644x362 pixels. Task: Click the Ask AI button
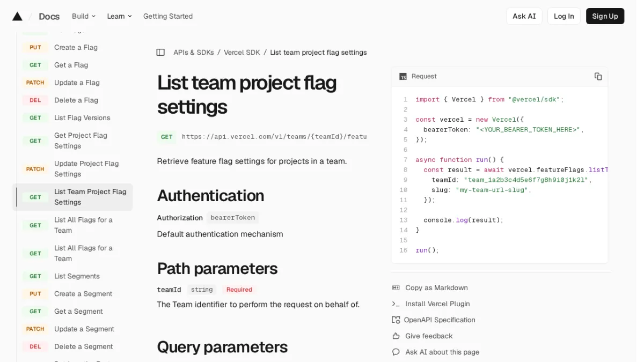click(x=524, y=16)
